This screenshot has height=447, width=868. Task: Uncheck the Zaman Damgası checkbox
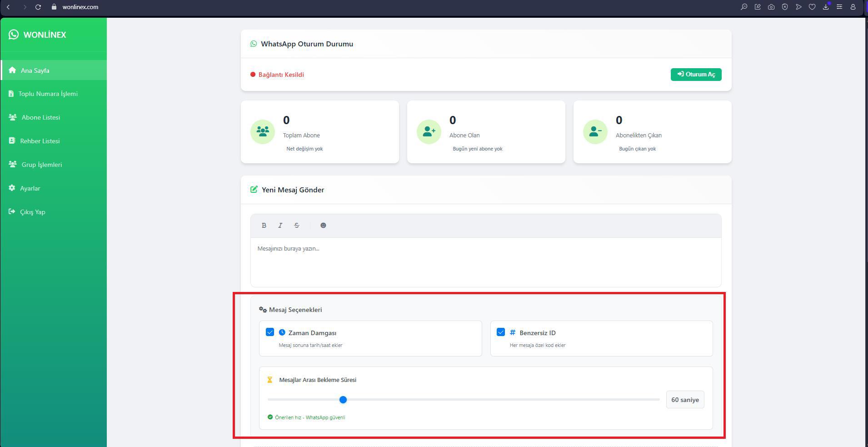coord(270,332)
